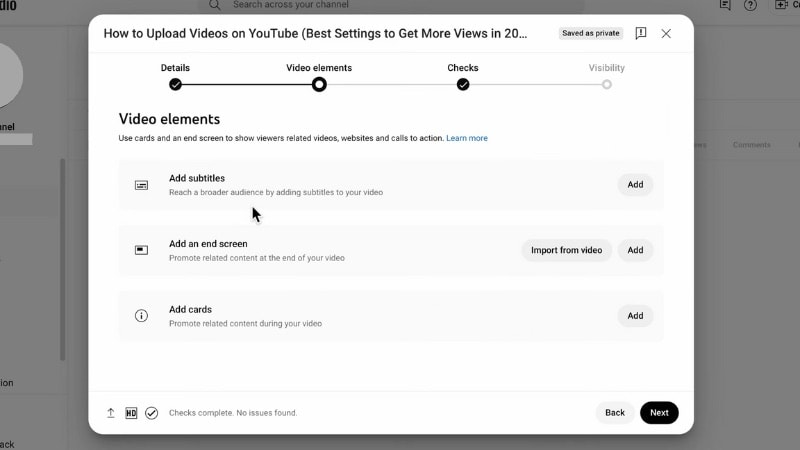This screenshot has height=450, width=800.
Task: Click 'Reach a broader audience' description text
Action: point(276,192)
